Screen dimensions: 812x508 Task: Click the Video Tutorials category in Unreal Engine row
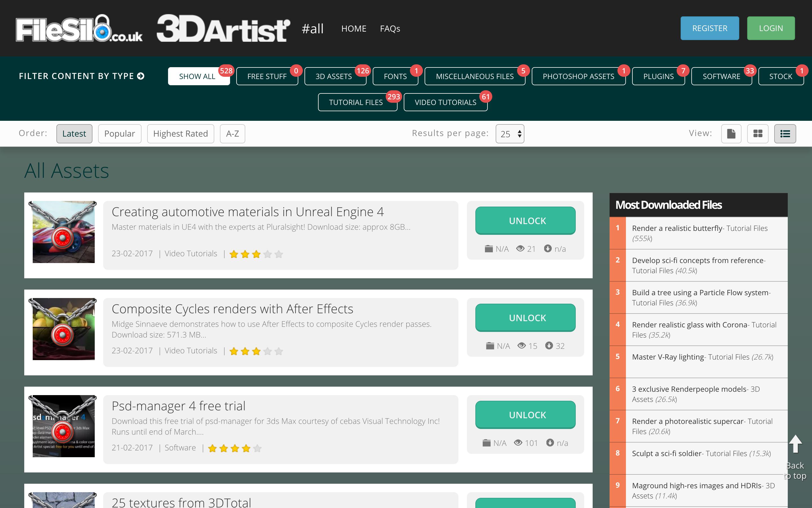191,254
